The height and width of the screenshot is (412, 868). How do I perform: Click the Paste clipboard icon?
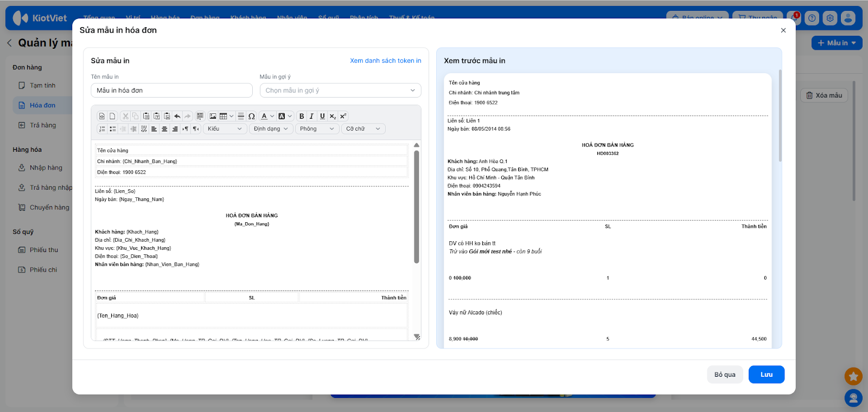146,116
